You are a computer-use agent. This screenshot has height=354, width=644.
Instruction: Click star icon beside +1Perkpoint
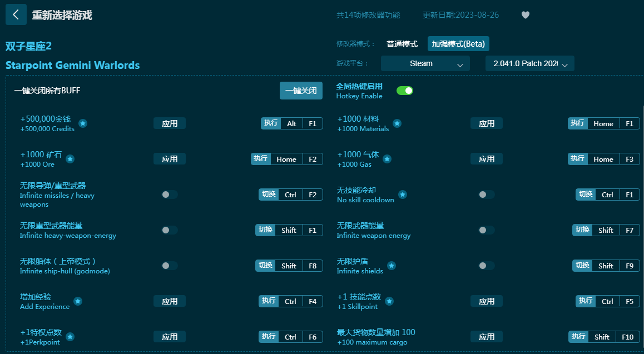pyautogui.click(x=70, y=337)
